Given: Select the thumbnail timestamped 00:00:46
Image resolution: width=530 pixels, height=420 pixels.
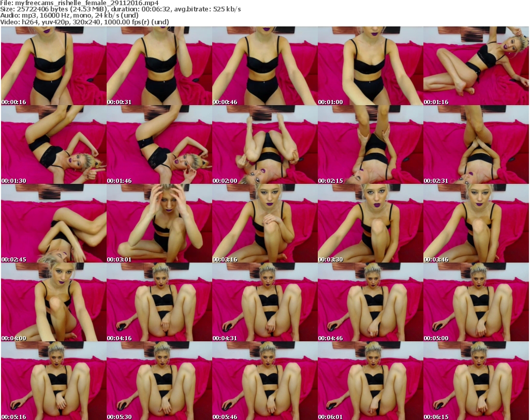Looking at the screenshot, I should coord(264,66).
